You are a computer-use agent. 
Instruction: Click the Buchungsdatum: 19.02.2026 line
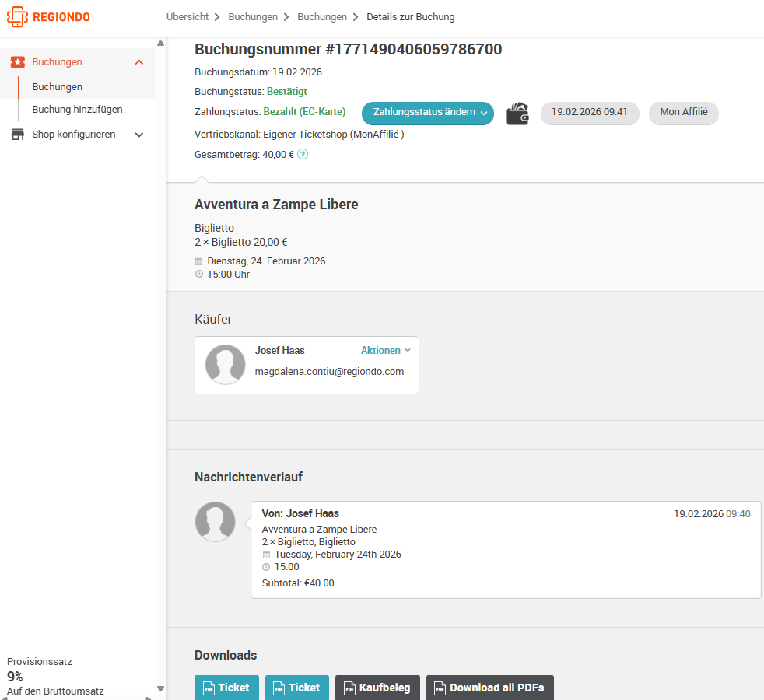(x=258, y=72)
